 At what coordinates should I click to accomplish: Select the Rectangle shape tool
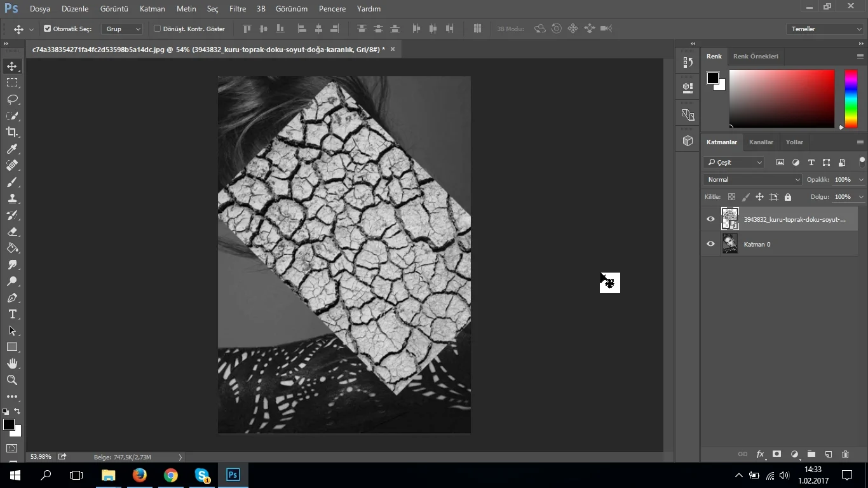12,347
